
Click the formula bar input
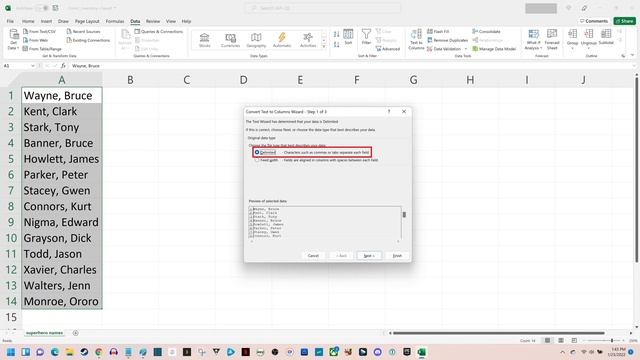(351, 66)
